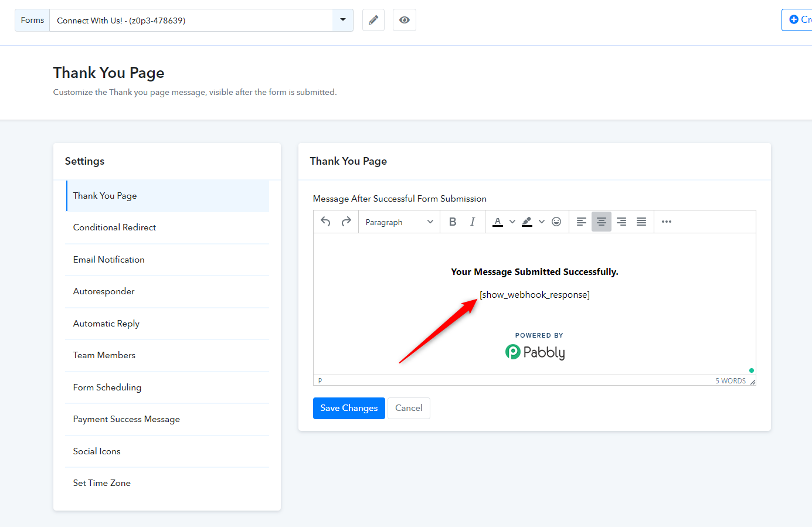The height and width of the screenshot is (527, 812).
Task: Open the emoticons picker
Action: point(556,222)
